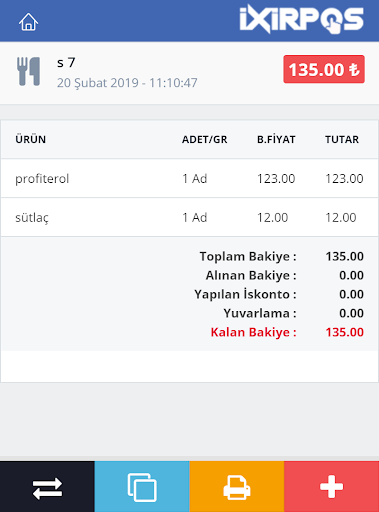Go to home via the house icon
This screenshot has width=379, height=512.
tap(28, 22)
